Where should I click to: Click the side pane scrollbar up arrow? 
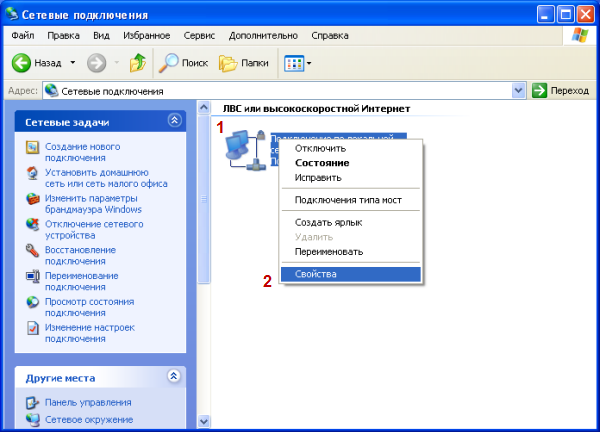click(204, 108)
